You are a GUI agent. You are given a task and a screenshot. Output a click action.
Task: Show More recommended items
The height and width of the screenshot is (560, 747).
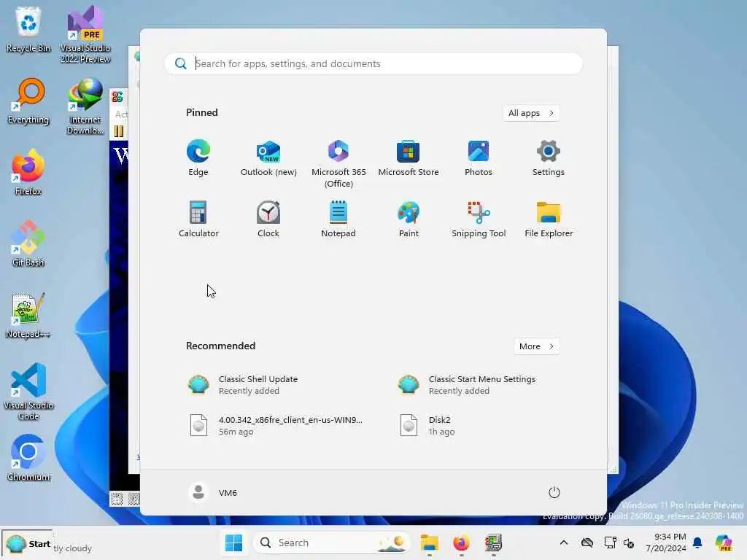click(x=537, y=346)
